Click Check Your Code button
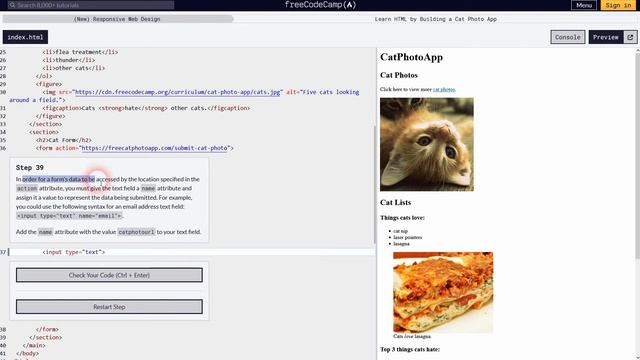This screenshot has width=640, height=360. click(109, 275)
